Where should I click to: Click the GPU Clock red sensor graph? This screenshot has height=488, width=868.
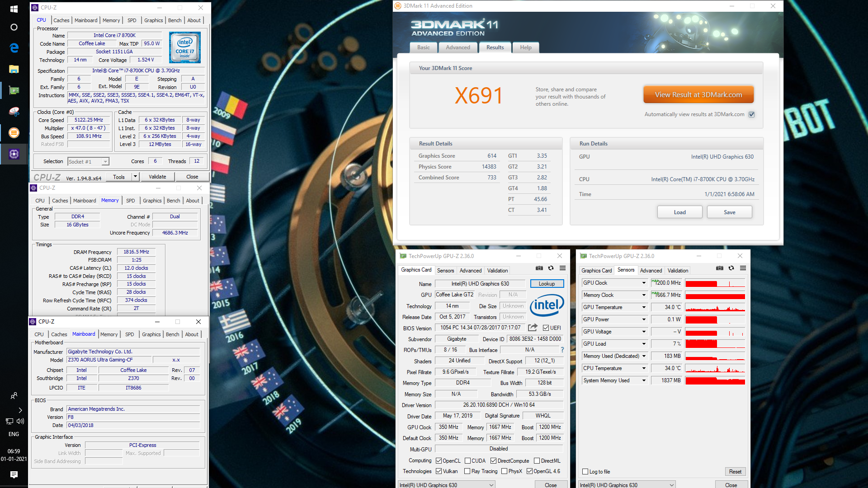pyautogui.click(x=715, y=283)
